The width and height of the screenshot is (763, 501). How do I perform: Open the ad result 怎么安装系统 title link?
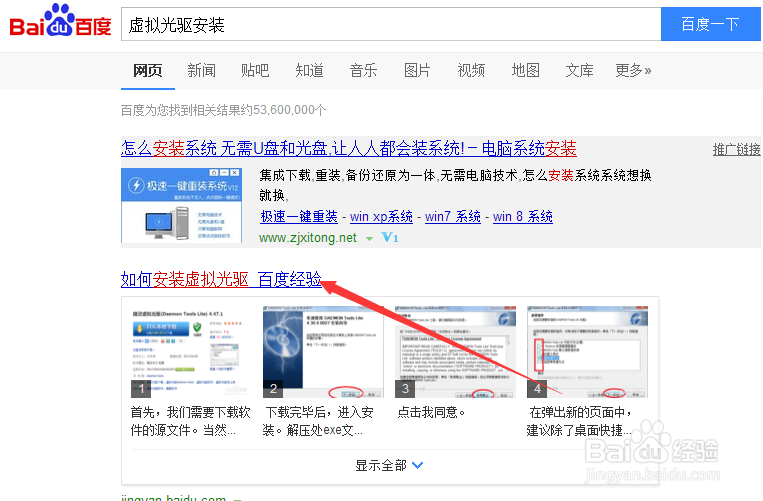point(348,148)
